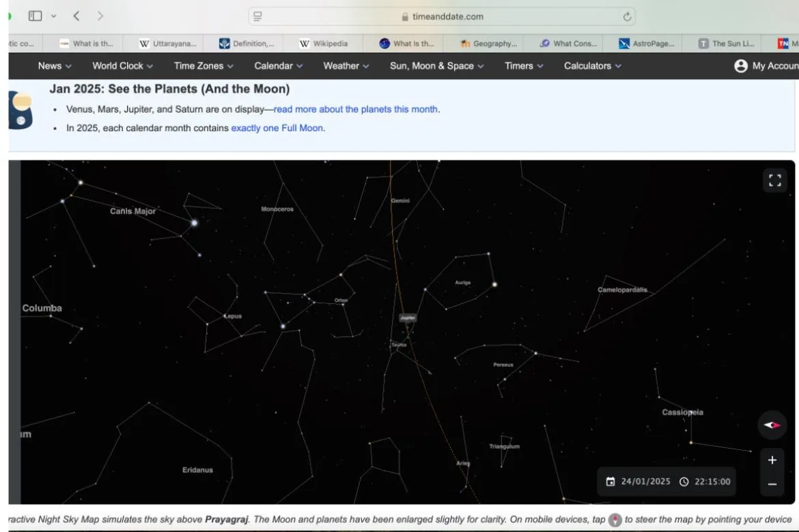The height and width of the screenshot is (532, 799).
Task: Toggle the Safari sidebar
Action: 36,16
